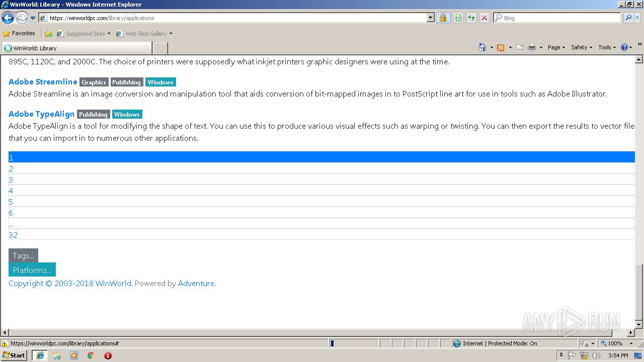Expand the Home button dropdown arrow
This screenshot has height=362, width=644.
[x=492, y=47]
